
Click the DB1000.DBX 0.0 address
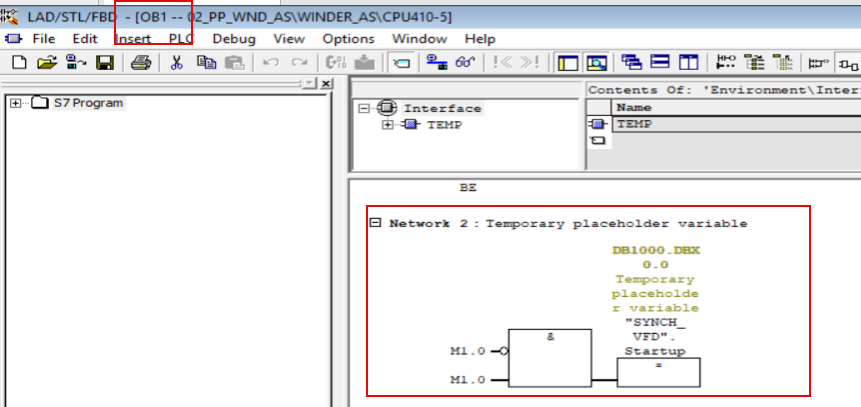click(x=656, y=258)
